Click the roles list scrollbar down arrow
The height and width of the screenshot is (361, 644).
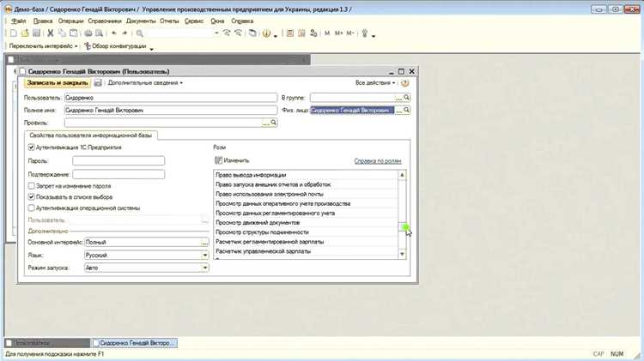402,255
